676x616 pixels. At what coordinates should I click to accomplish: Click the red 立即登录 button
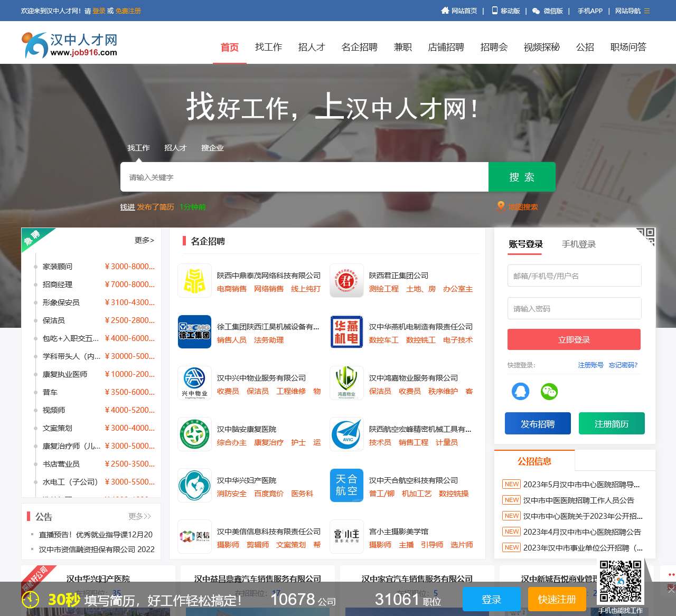574,339
